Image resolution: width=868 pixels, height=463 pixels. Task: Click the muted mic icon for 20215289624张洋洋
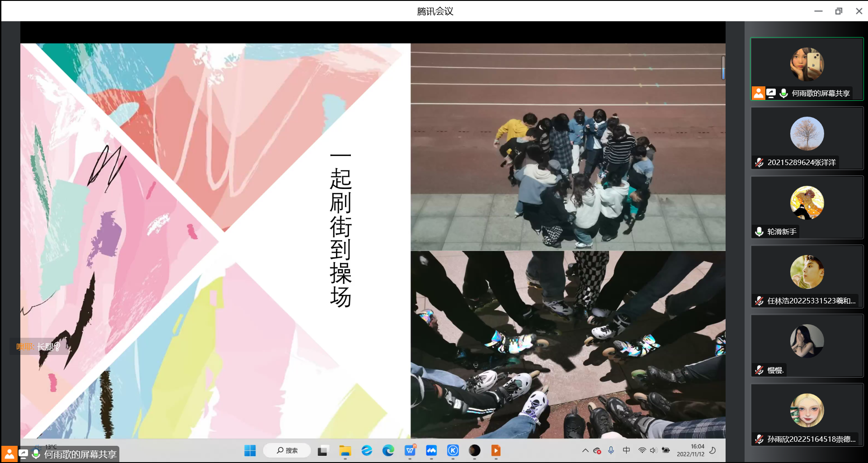click(x=759, y=162)
